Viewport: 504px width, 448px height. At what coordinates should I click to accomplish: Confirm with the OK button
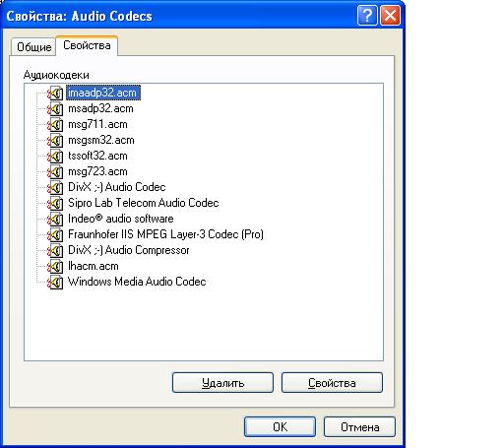click(280, 427)
